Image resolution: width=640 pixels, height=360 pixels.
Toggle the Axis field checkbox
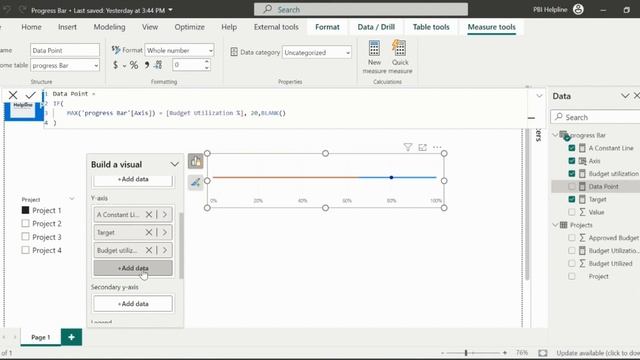571,161
